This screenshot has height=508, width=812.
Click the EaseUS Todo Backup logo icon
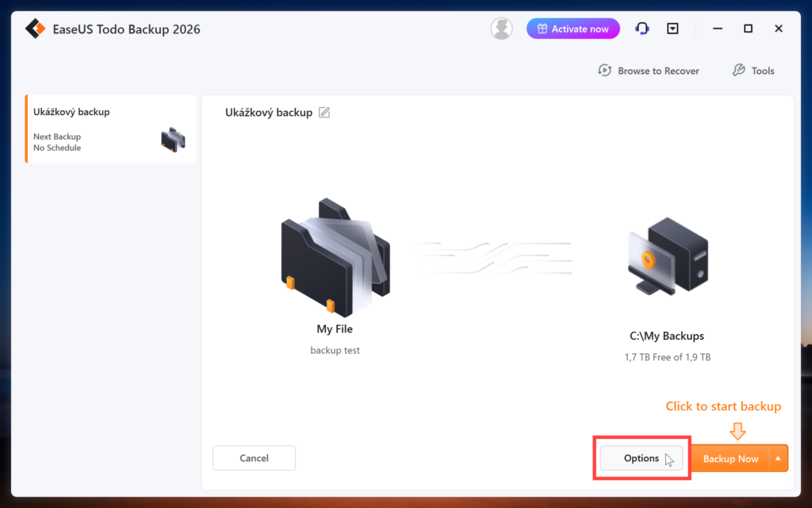point(35,29)
